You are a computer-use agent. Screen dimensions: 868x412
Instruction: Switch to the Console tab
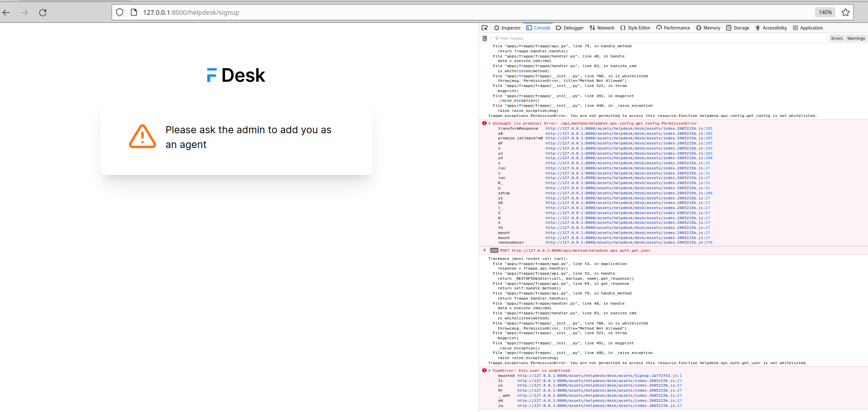(538, 28)
